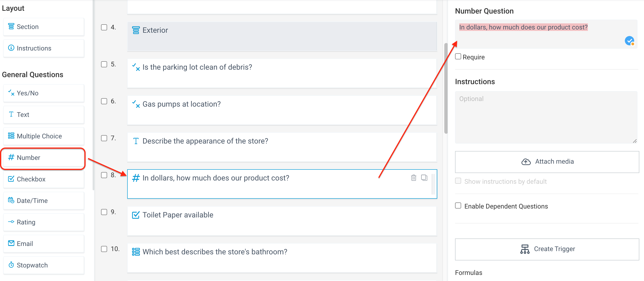This screenshot has height=281, width=644.
Task: Delete the product cost question
Action: [414, 178]
